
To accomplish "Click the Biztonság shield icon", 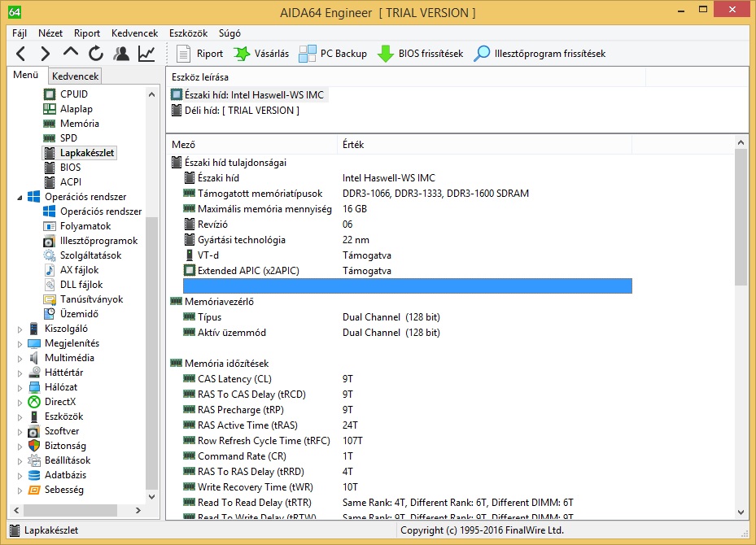I will 33,446.
